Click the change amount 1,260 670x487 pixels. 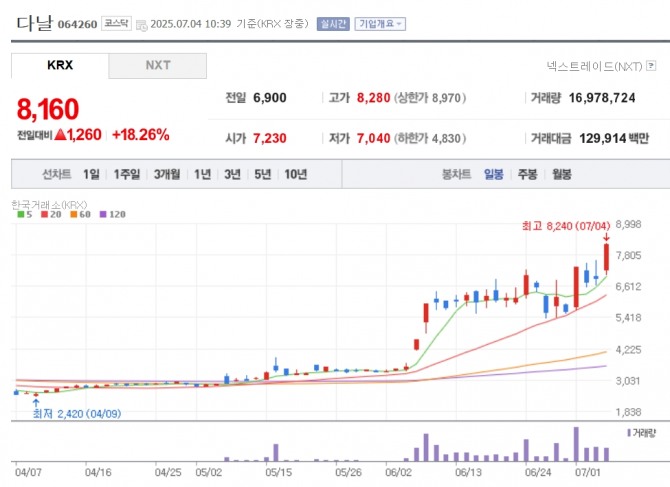[84, 135]
